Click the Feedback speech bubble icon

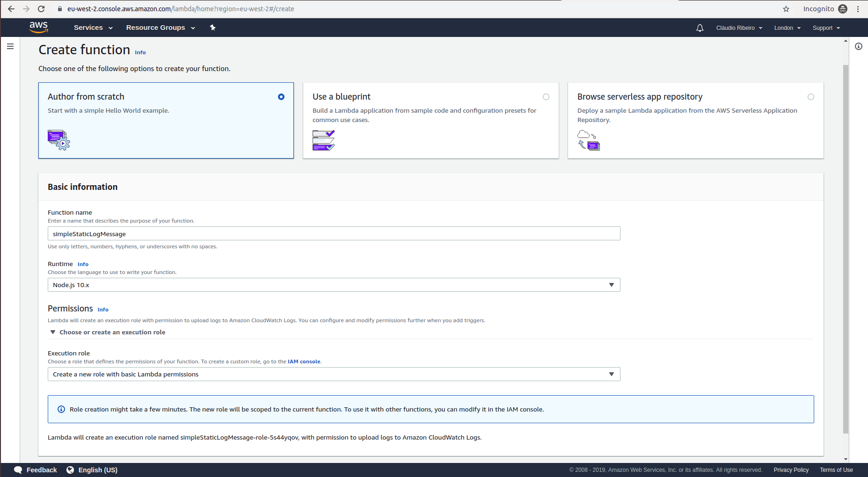tap(17, 470)
